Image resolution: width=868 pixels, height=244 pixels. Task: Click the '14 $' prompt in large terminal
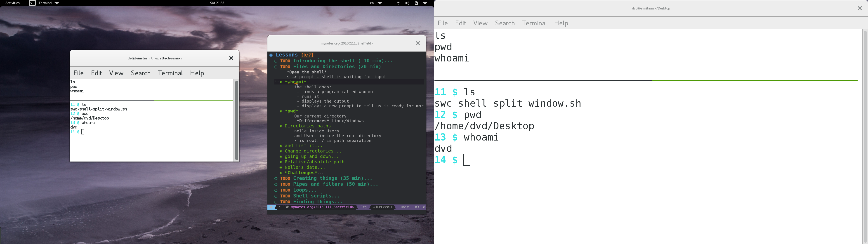(446, 160)
